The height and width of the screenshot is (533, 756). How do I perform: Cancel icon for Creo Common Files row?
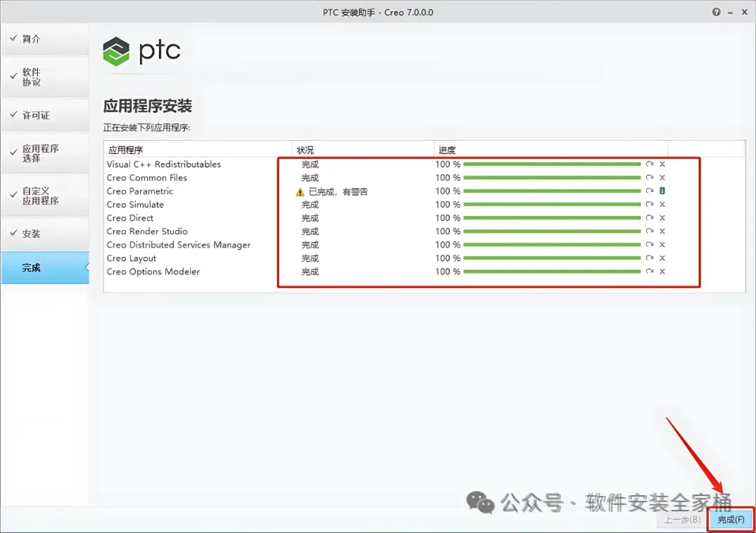662,178
